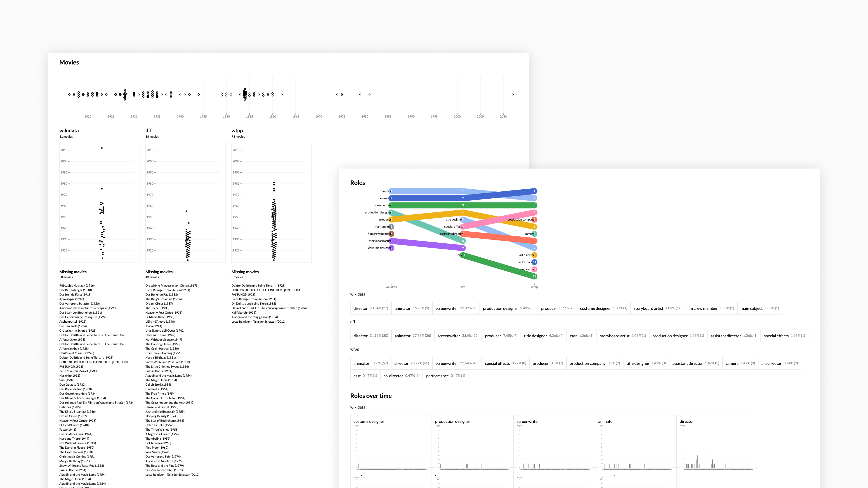
Task: Click the wikidata 'animator 16.98% (9)' tag
Action: [412, 308]
